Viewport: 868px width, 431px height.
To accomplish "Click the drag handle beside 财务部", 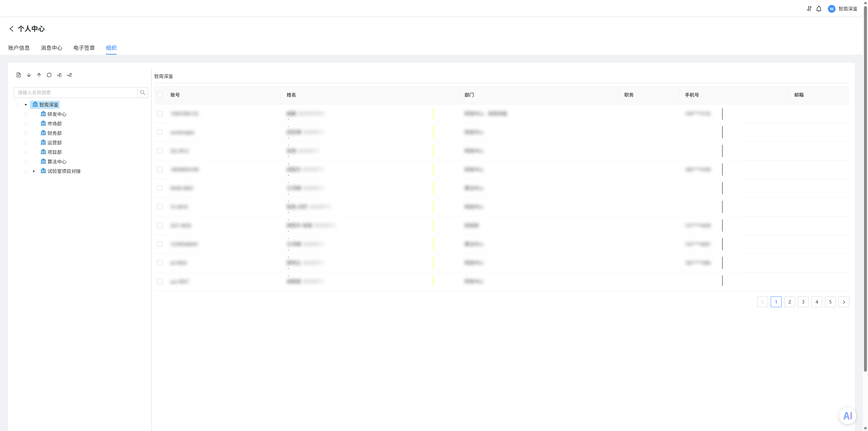I will [26, 133].
